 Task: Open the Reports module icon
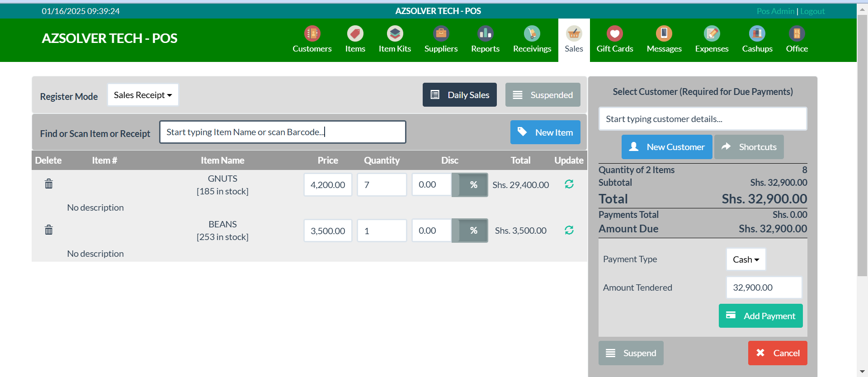pyautogui.click(x=485, y=33)
